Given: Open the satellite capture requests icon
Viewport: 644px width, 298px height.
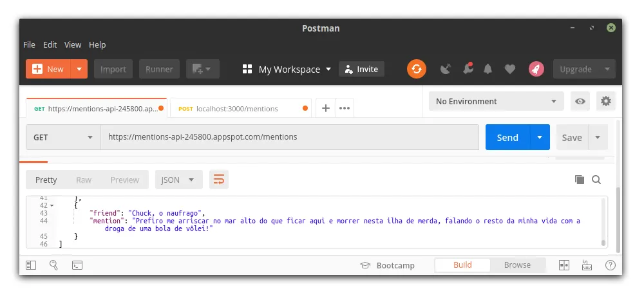Looking at the screenshot, I should point(446,69).
